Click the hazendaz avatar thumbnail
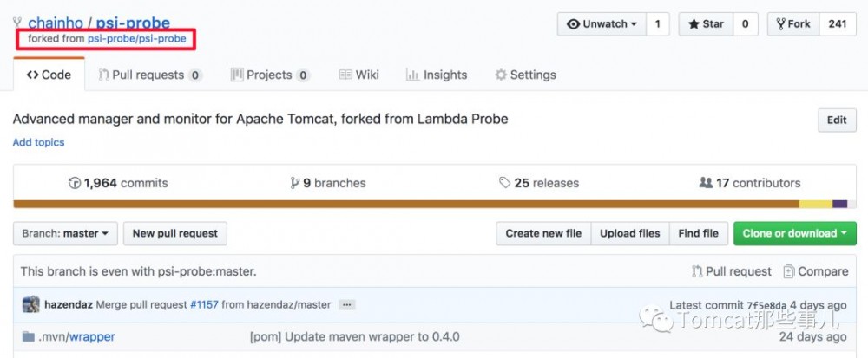 click(x=30, y=305)
